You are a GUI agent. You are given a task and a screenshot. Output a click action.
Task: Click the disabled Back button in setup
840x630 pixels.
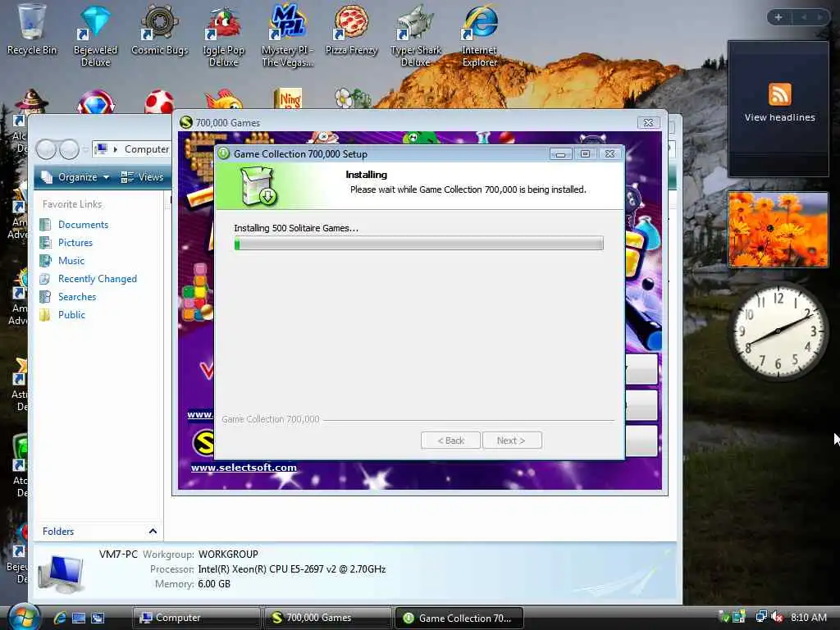tap(450, 441)
